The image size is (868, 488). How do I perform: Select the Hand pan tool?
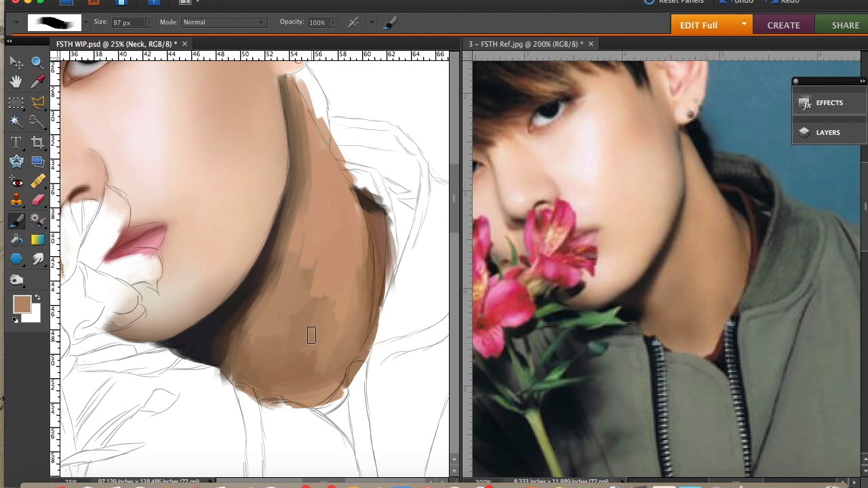16,82
